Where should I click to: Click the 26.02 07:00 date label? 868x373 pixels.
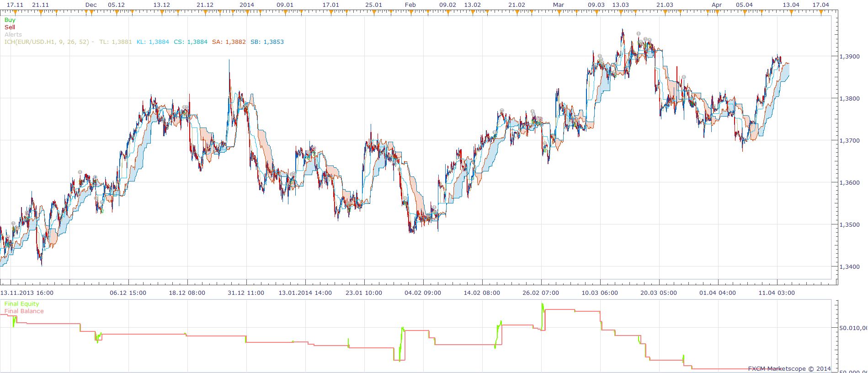point(541,293)
